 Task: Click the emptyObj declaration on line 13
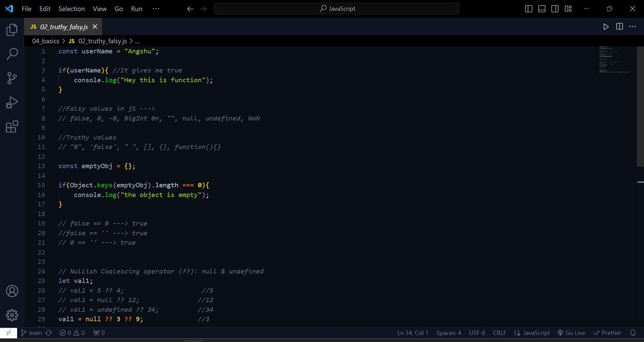pos(97,166)
